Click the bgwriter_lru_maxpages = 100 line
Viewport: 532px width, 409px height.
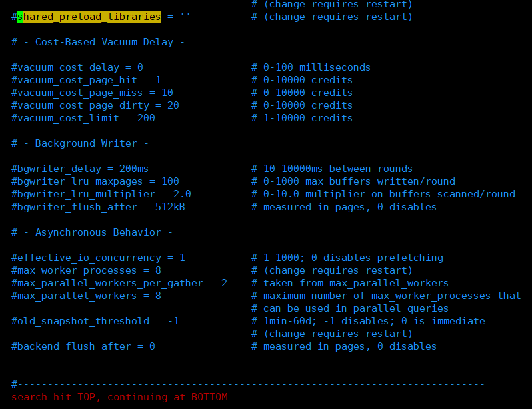[x=95, y=181]
